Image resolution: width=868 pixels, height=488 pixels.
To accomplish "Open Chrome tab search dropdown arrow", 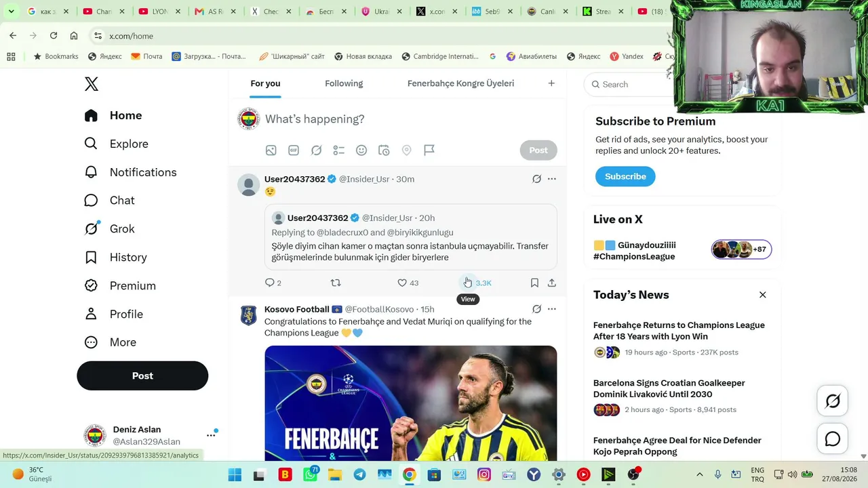I will (x=11, y=12).
